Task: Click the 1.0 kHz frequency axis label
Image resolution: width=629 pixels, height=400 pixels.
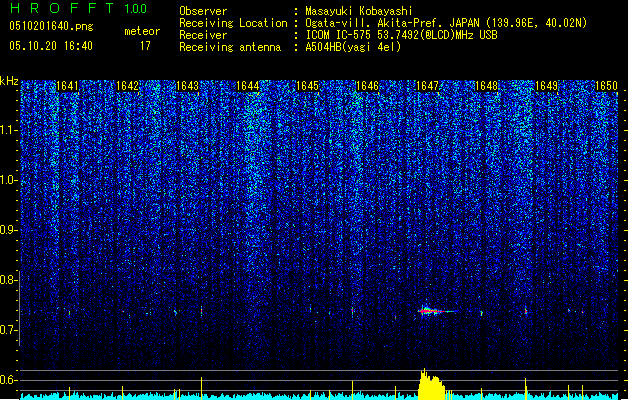Action: click(x=8, y=180)
